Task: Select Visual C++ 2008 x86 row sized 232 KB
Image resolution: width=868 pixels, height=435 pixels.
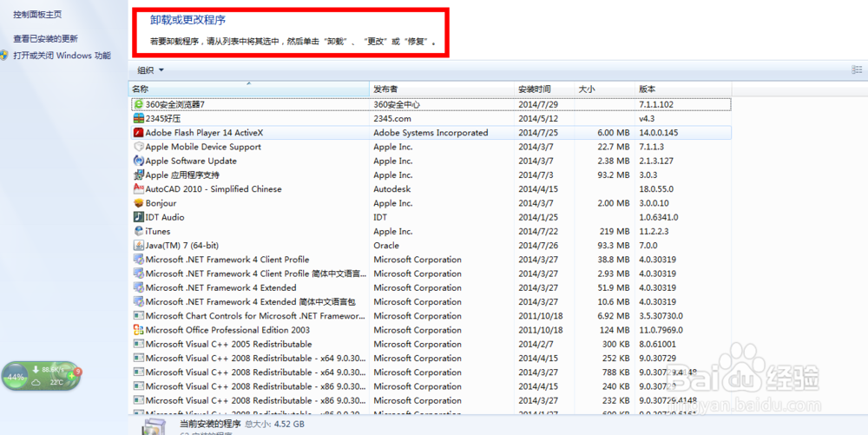Action: (x=431, y=400)
